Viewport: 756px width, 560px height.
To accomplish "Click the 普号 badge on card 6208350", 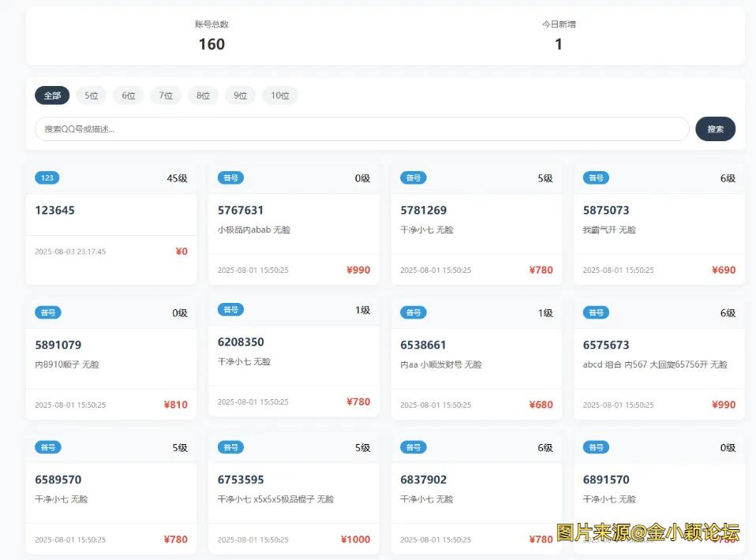I will point(230,310).
